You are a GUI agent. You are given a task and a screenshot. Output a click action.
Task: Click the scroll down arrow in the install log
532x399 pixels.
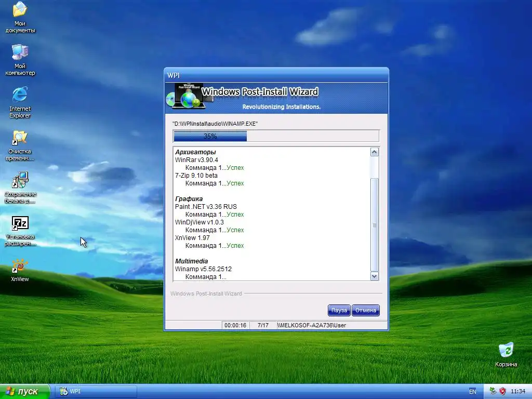click(374, 276)
